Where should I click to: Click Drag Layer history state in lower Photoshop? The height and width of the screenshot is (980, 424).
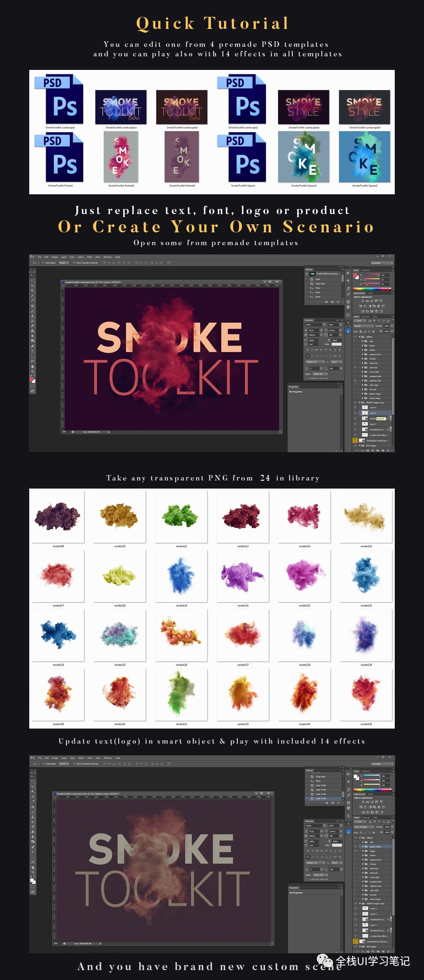point(323,777)
